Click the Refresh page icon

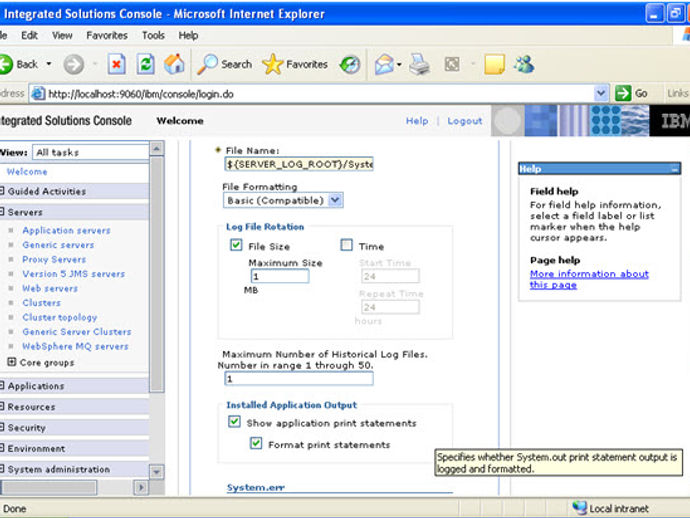point(145,64)
